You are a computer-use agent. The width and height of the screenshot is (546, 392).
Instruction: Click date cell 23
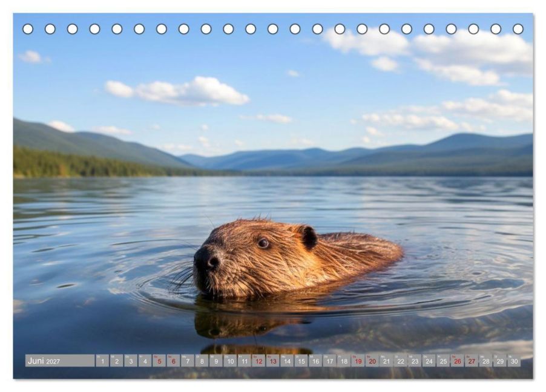coord(415,361)
